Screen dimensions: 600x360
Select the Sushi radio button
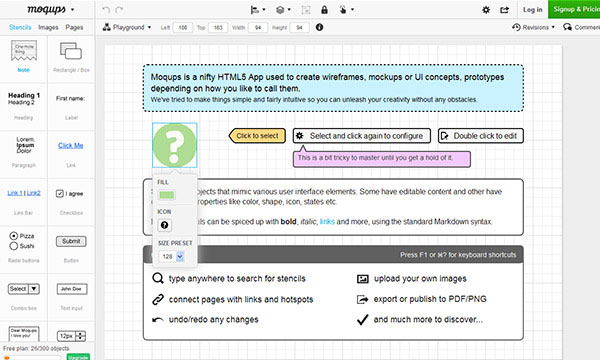pos(14,246)
